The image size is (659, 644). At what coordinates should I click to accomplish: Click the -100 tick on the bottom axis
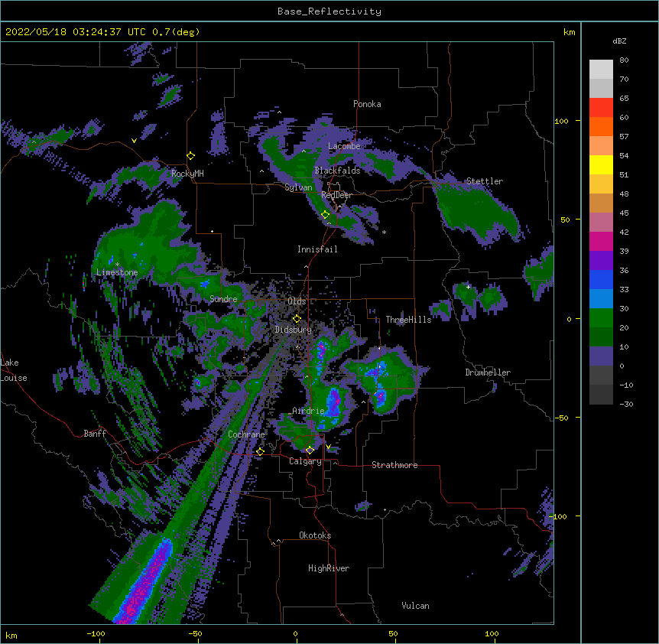96,633
